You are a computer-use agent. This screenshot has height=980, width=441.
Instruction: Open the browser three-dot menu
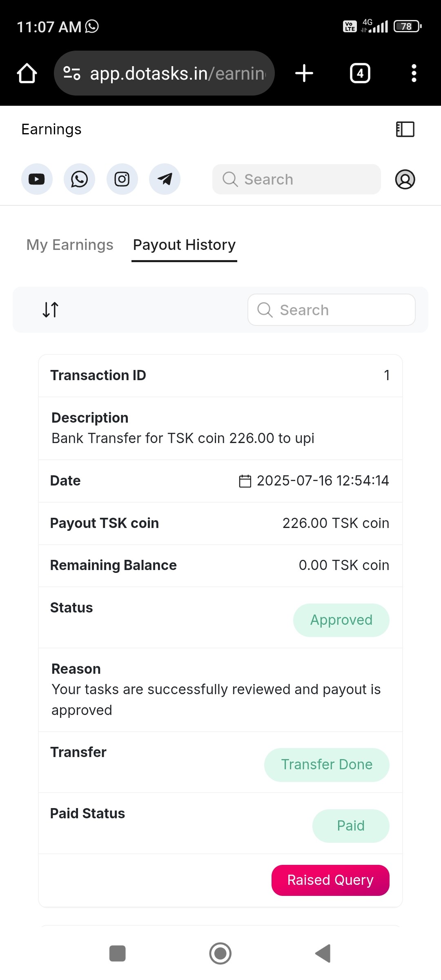(414, 73)
